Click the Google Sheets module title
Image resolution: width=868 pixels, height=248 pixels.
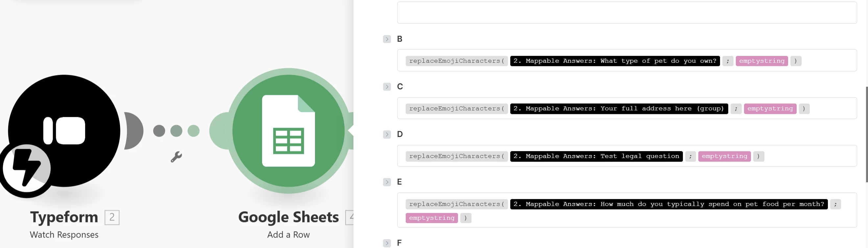click(288, 217)
